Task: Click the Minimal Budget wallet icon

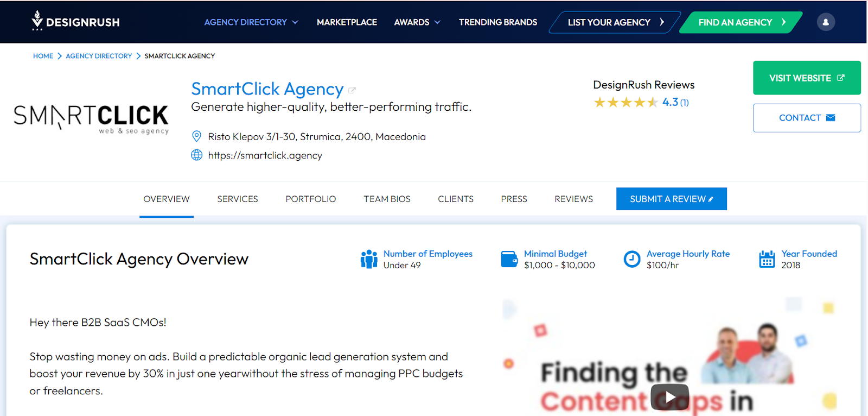Action: coord(509,259)
